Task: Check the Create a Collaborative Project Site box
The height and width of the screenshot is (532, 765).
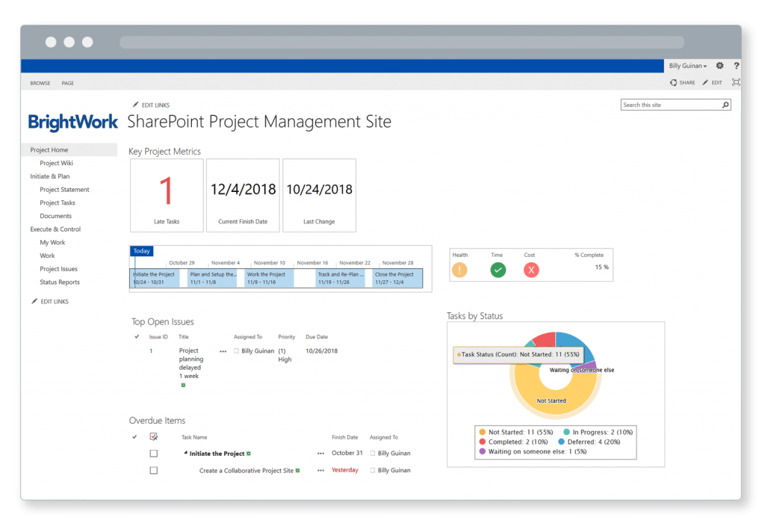Action: coord(154,470)
